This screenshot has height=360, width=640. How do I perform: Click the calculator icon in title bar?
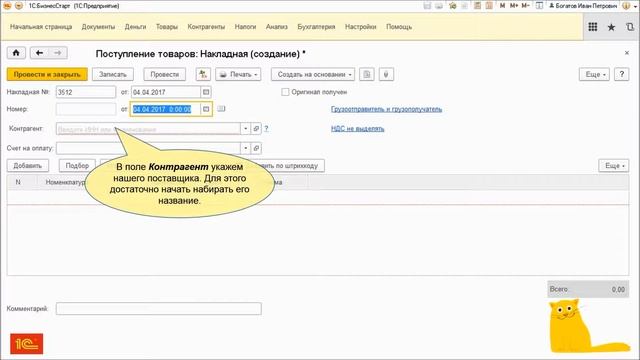[x=477, y=6]
